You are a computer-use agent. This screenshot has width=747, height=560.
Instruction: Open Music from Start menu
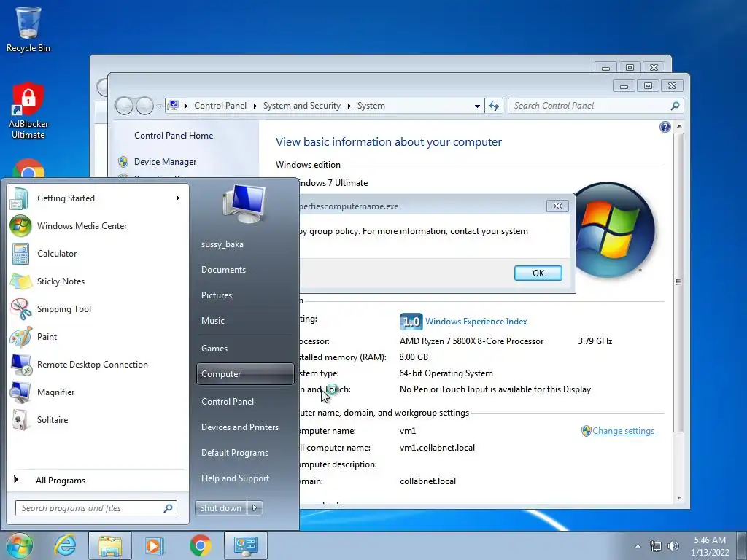pos(212,321)
